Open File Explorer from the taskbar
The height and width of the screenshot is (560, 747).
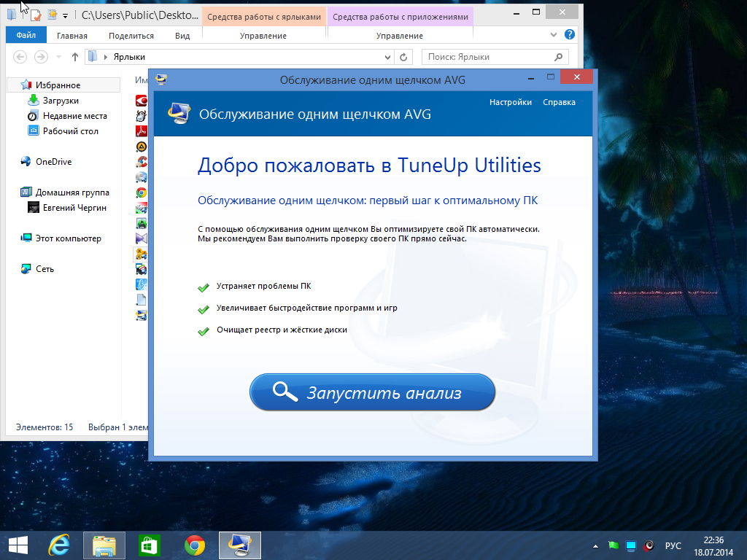104,545
